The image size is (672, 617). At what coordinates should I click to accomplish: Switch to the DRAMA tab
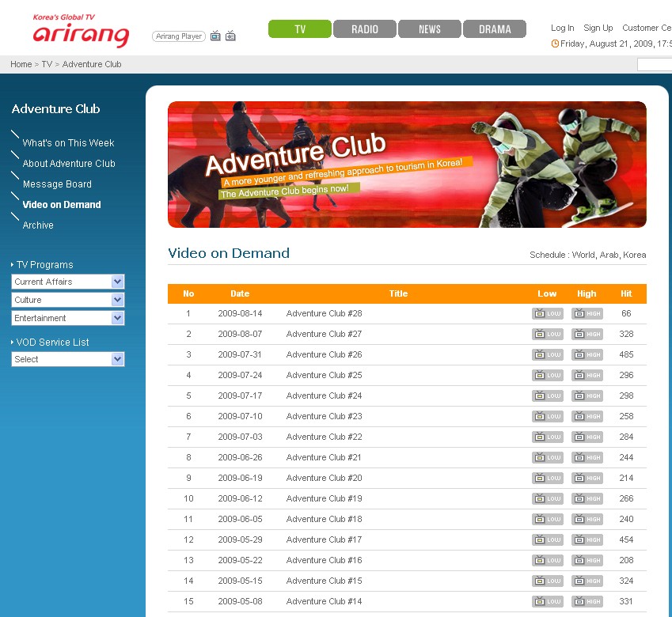[495, 29]
